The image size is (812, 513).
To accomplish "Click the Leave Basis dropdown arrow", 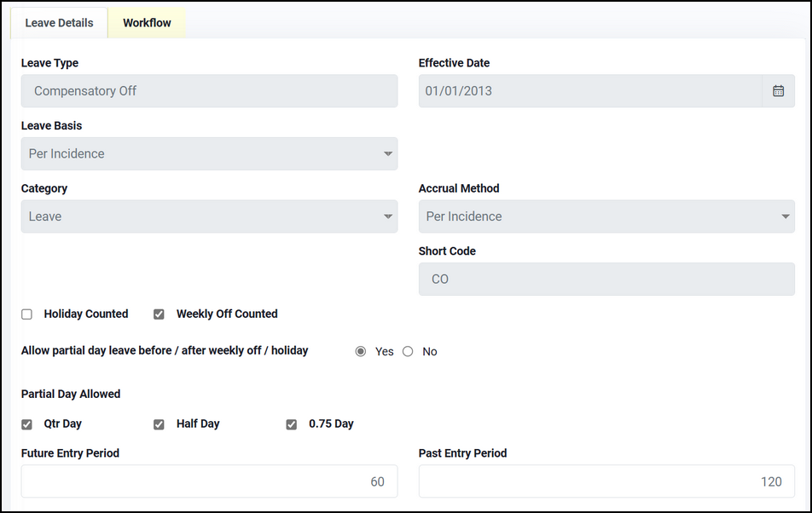I will (388, 153).
